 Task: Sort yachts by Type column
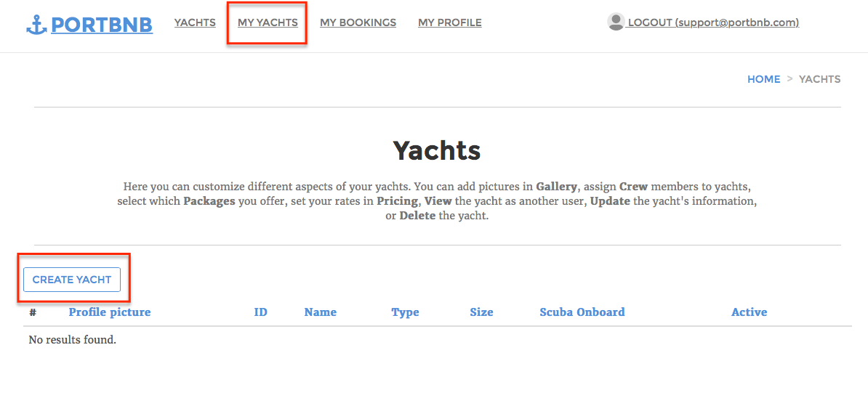[x=405, y=312]
